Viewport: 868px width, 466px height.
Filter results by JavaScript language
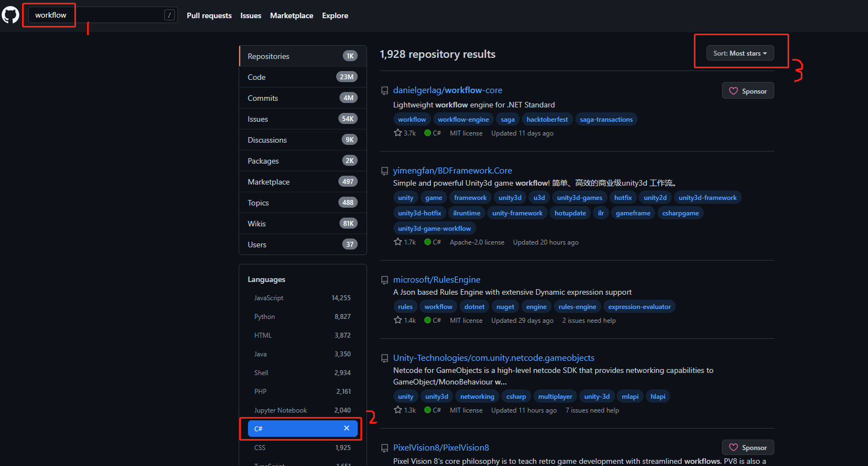coord(303,298)
